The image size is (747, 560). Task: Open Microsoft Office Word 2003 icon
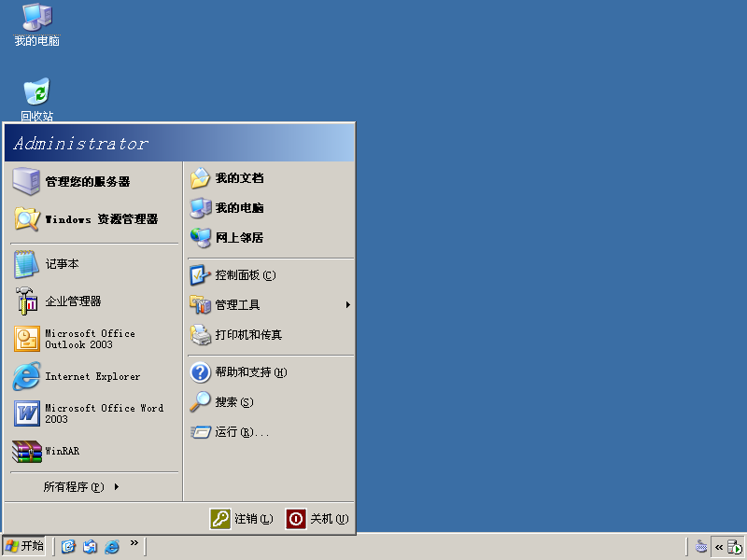(x=27, y=413)
